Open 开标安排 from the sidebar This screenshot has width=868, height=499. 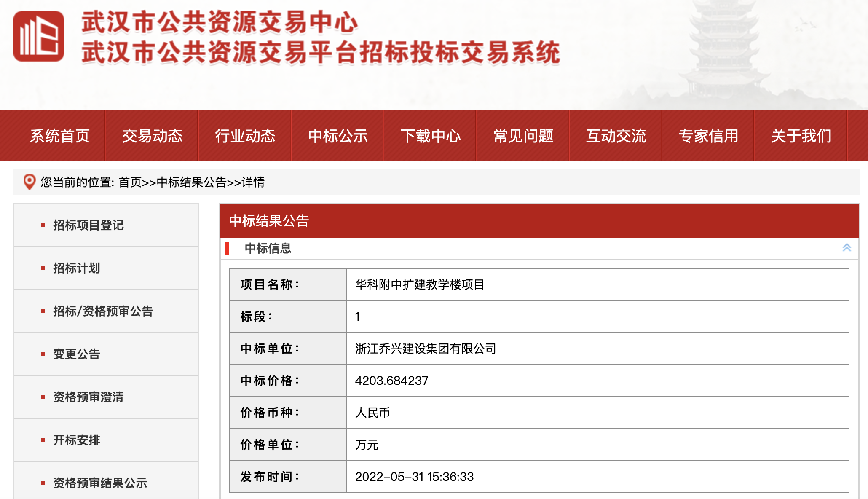(76, 440)
